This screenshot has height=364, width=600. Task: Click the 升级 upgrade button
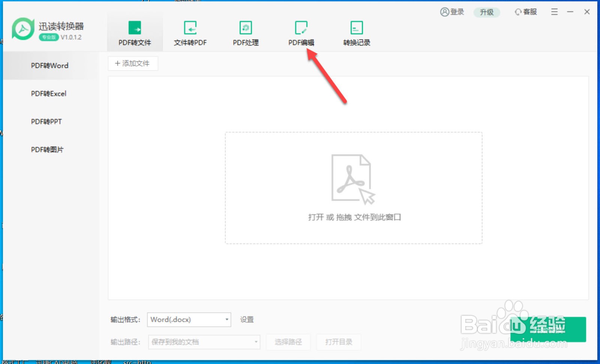point(487,12)
